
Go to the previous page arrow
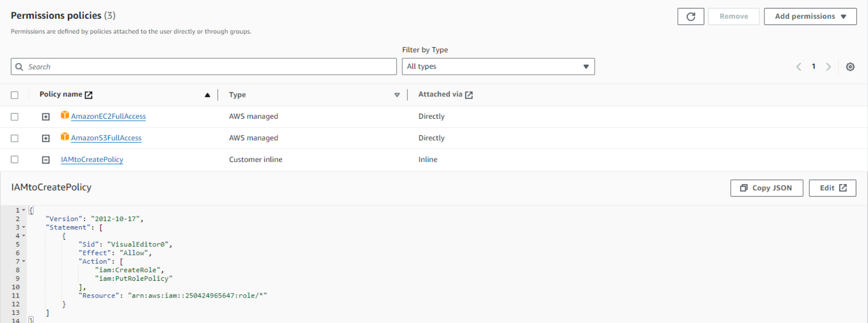[x=798, y=67]
